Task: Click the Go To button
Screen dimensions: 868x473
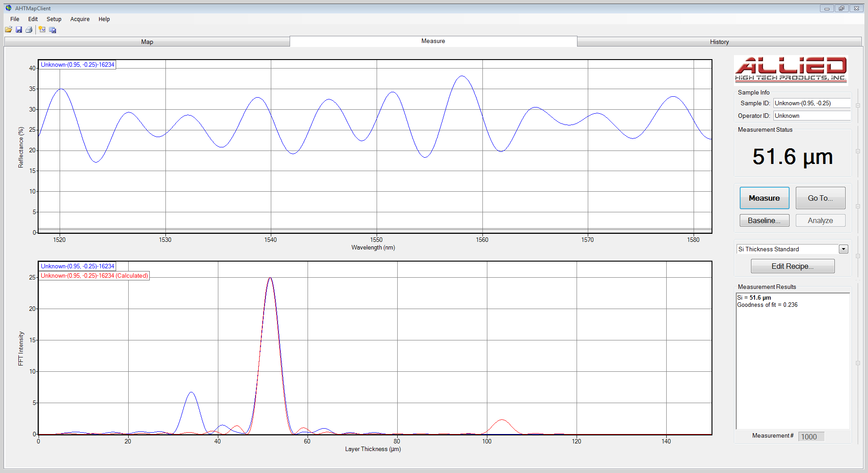Action: click(x=820, y=198)
